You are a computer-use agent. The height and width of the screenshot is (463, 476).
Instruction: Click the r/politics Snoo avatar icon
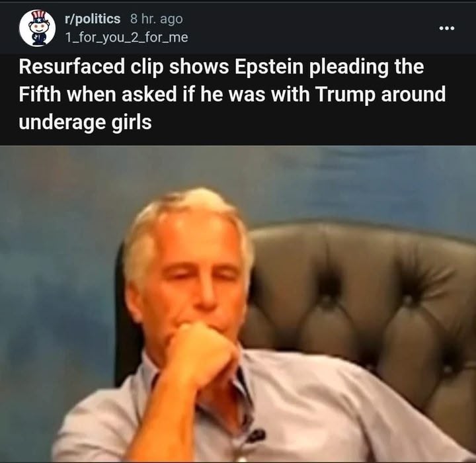coord(37,28)
